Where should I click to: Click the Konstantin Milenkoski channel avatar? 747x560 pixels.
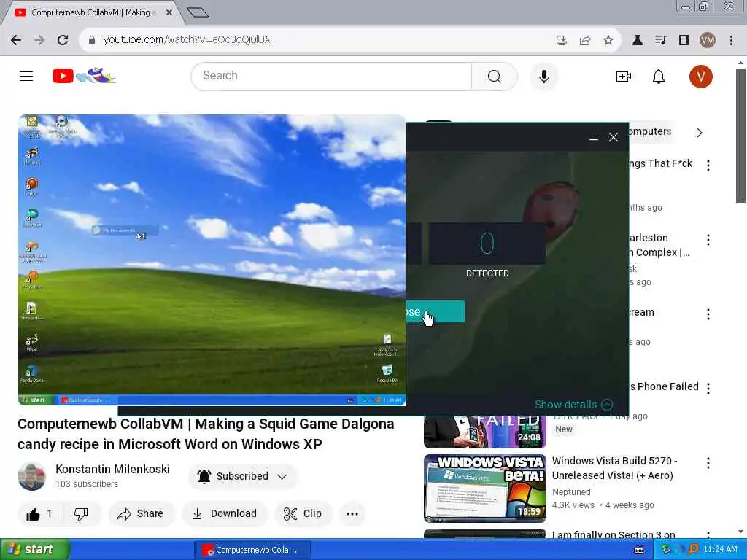32,476
